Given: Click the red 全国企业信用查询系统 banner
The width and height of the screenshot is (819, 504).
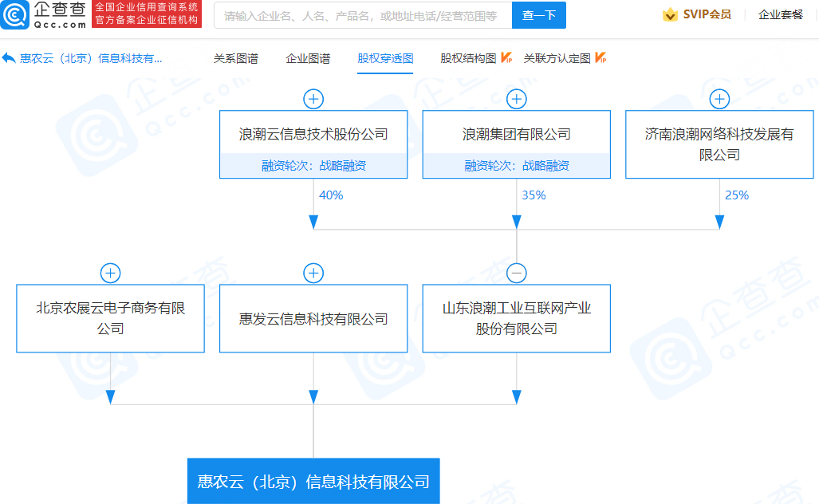Looking at the screenshot, I should tap(147, 14).
